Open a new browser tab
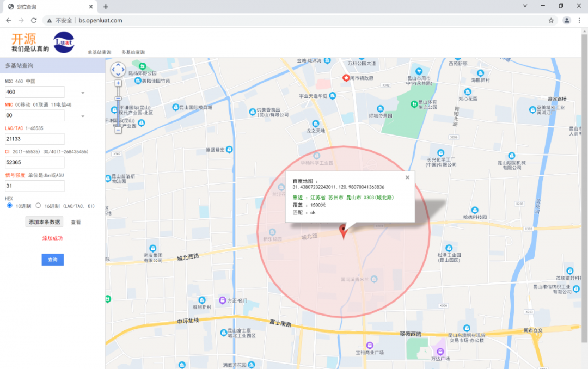588x369 pixels. pos(106,7)
